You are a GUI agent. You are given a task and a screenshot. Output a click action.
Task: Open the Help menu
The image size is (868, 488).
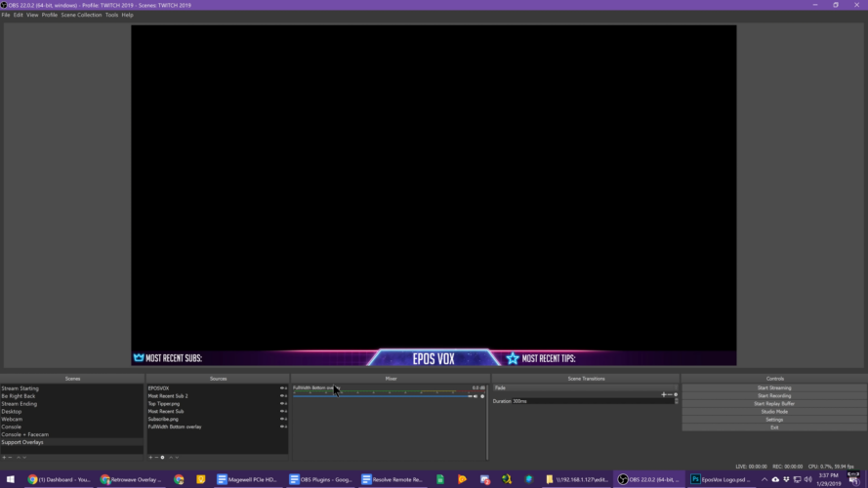coord(127,15)
